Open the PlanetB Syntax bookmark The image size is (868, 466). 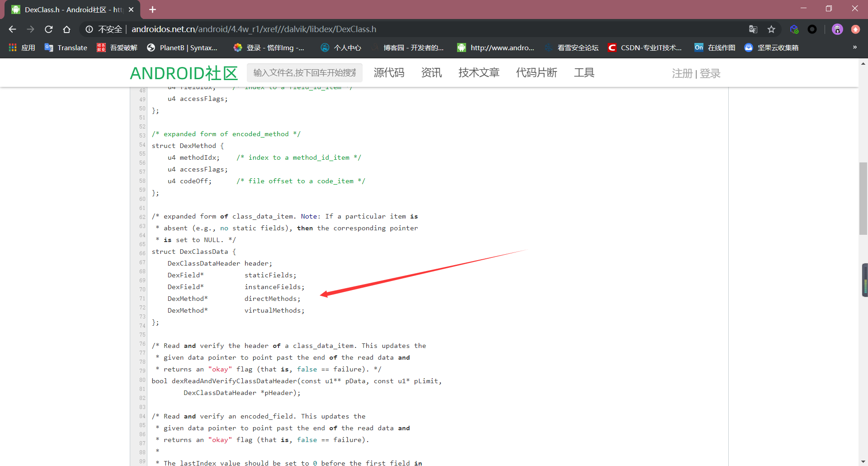coord(182,48)
